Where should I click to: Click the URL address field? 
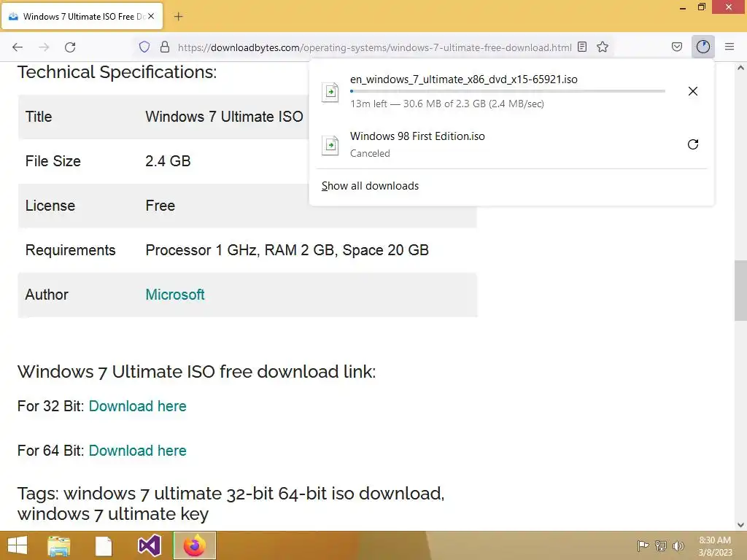point(374,47)
